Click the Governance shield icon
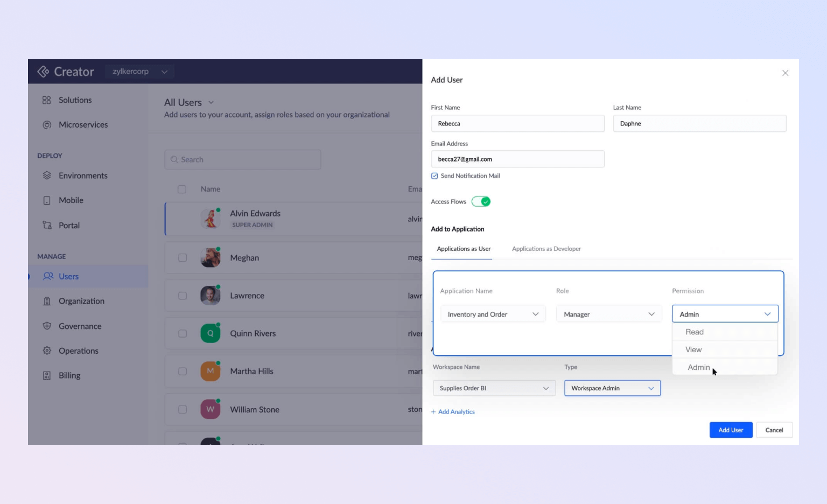The height and width of the screenshot is (504, 827). (x=47, y=326)
